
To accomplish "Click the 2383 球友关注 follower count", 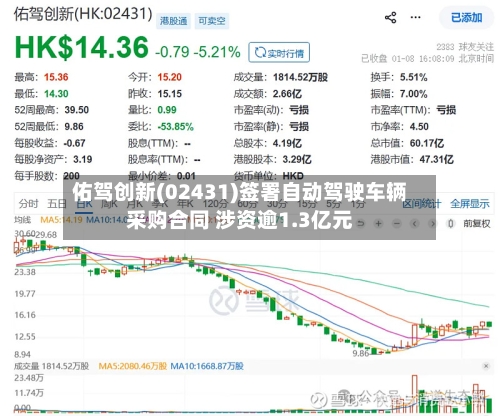I will pyautogui.click(x=465, y=47).
